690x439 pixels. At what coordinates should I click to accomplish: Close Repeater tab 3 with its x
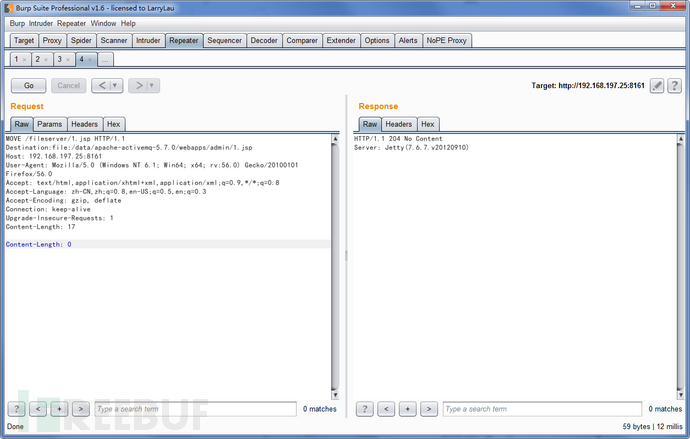[68, 60]
